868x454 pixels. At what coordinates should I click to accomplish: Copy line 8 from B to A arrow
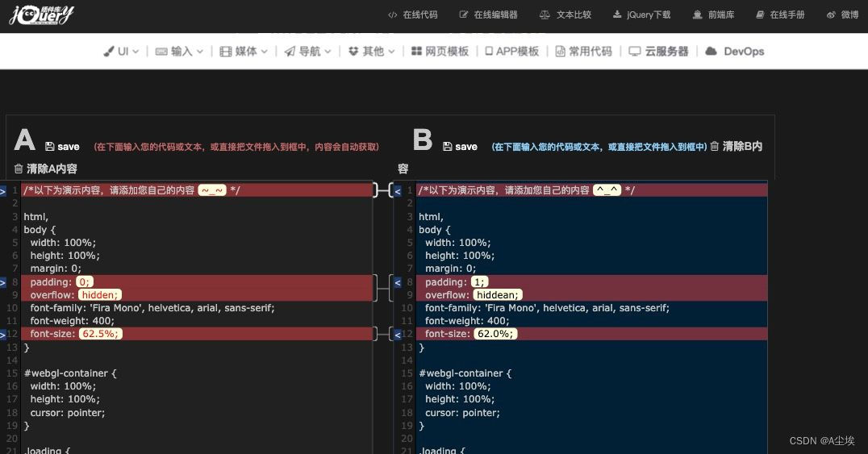398,283
